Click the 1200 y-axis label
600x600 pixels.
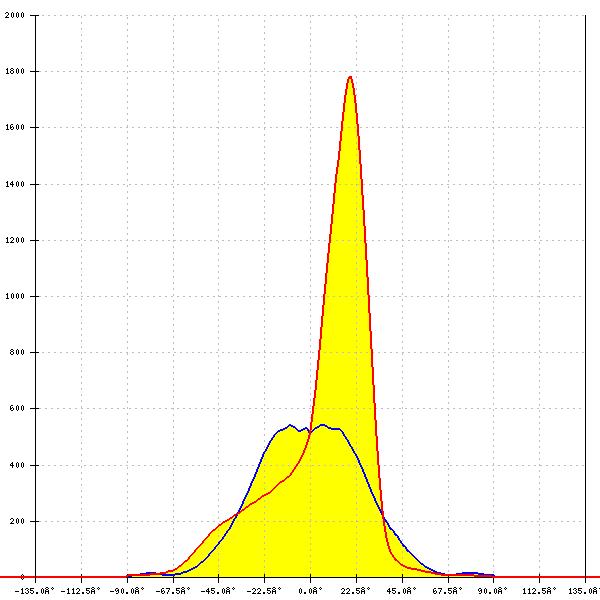click(15, 240)
